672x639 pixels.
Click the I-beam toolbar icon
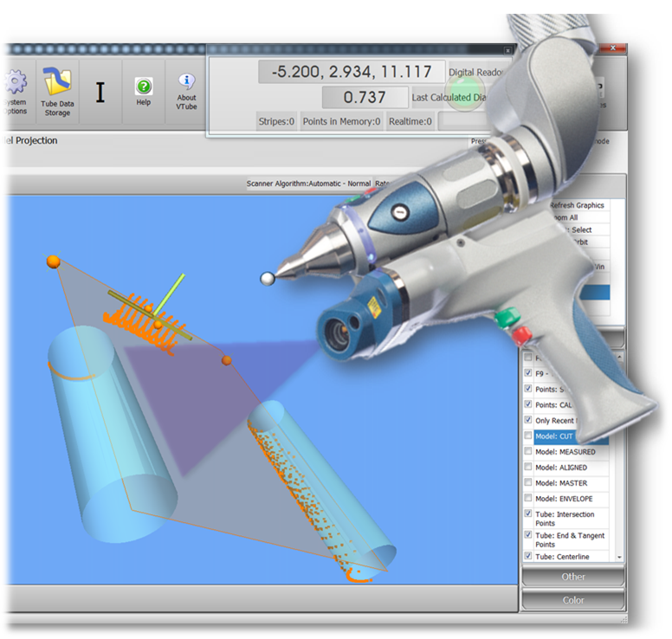100,93
